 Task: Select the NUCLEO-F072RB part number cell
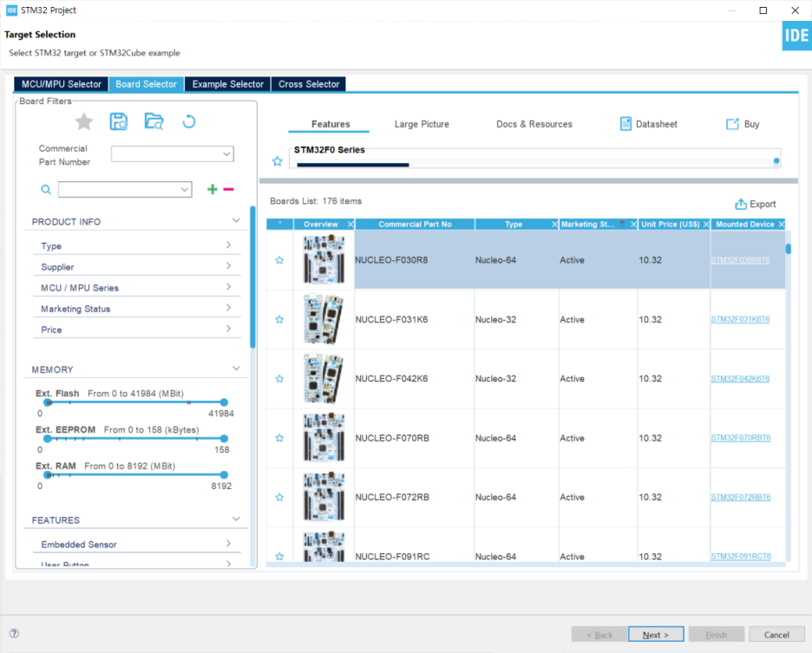[x=414, y=497]
